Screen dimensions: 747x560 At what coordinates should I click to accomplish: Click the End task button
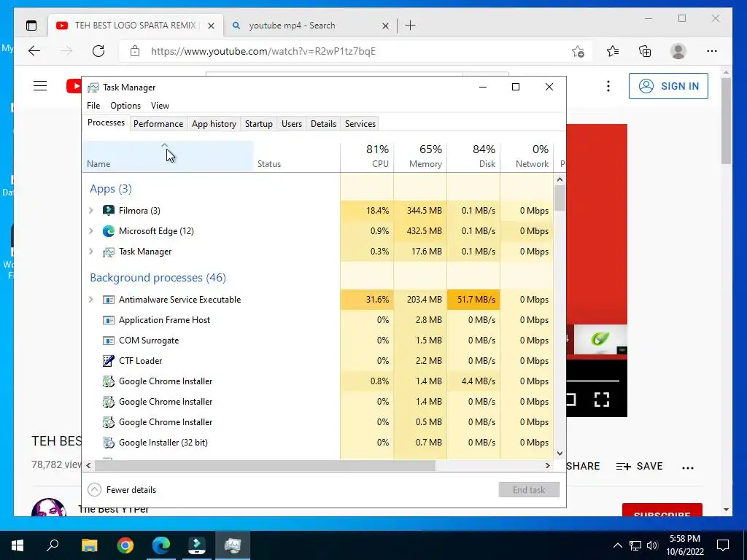pyautogui.click(x=529, y=489)
